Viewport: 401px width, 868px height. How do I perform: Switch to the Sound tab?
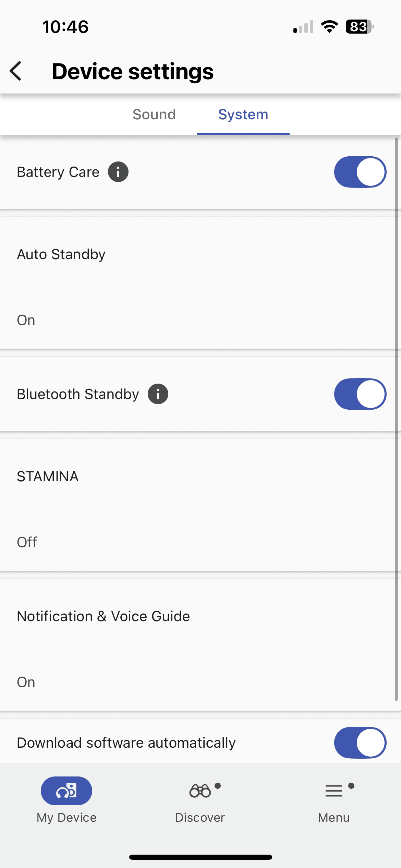[x=154, y=114]
